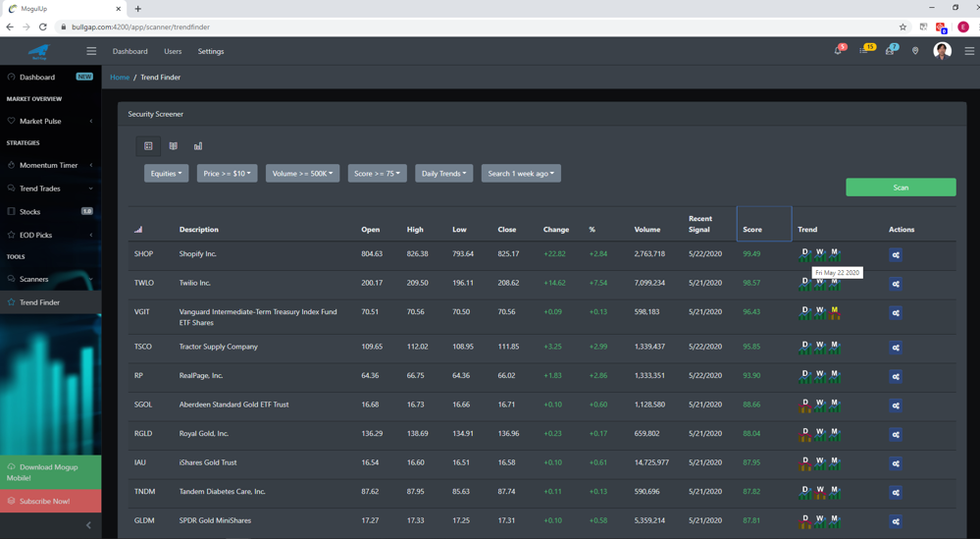Click the Tractor Supply Company row description
Screen dimensions: 980x539
218,347
